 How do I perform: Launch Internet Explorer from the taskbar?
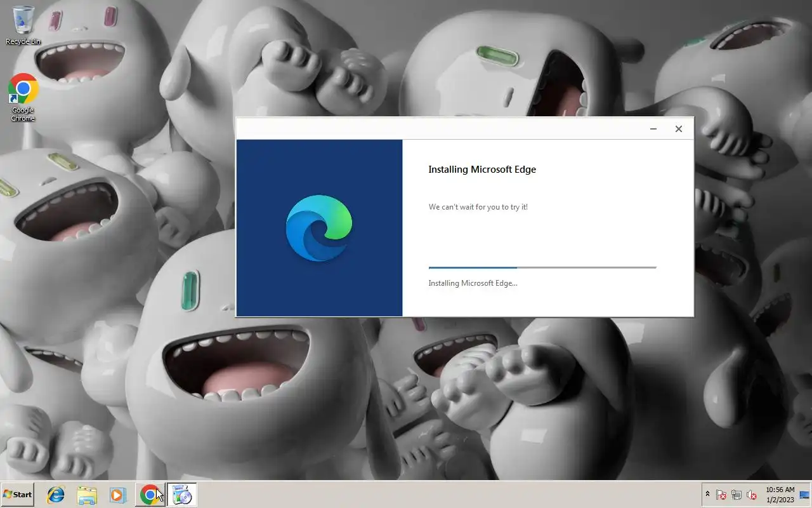click(x=56, y=495)
